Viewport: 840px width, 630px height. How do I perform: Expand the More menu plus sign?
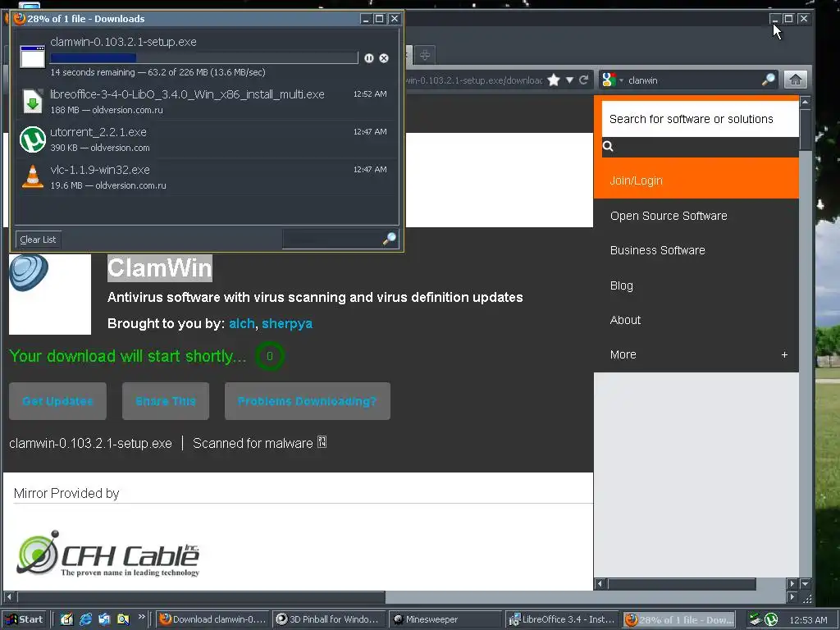tap(784, 354)
